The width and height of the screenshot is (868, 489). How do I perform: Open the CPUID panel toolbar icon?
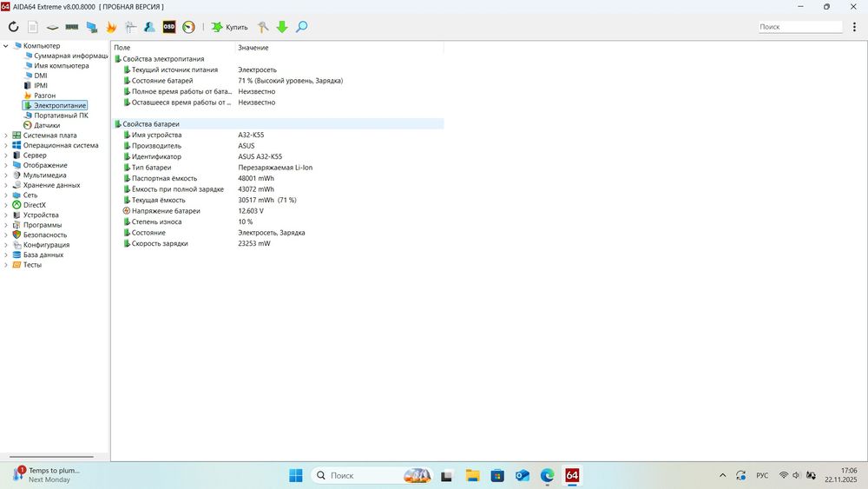click(x=131, y=27)
